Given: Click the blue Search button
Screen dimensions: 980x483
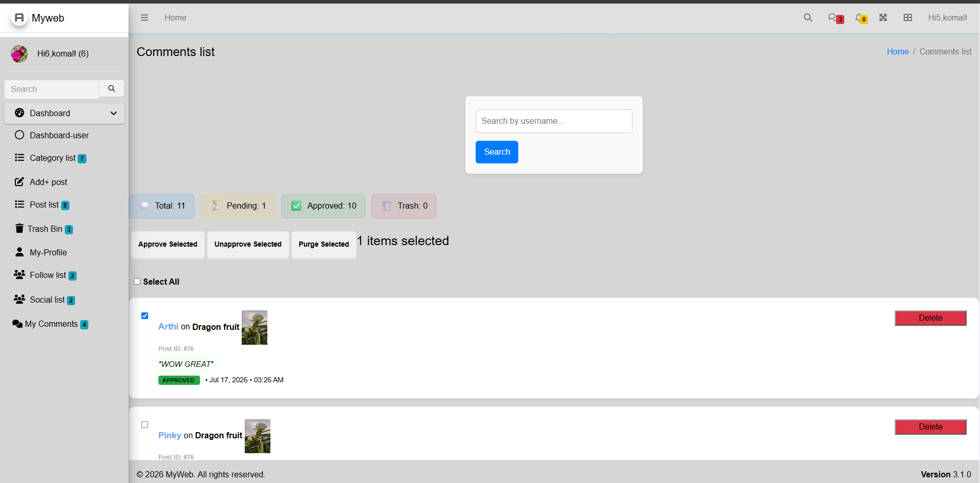Looking at the screenshot, I should [497, 152].
